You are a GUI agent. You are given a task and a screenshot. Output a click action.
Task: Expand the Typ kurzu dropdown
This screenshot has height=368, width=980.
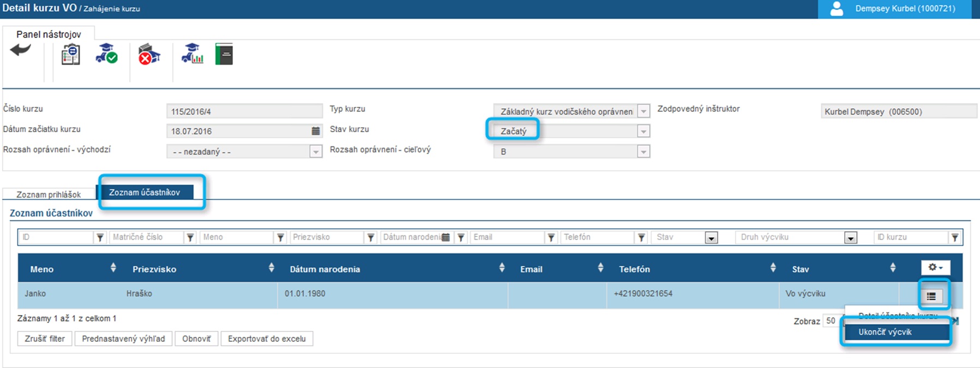644,111
